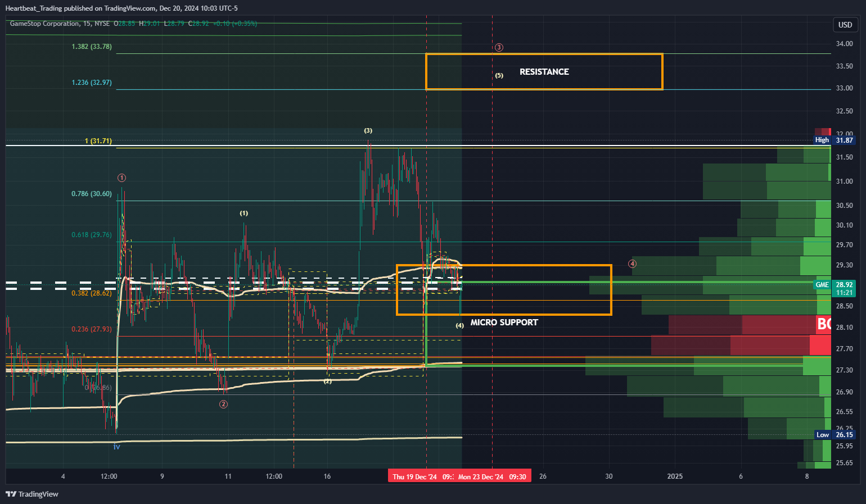This screenshot has width=866, height=504.
Task: Click the 32.50 price axis label
Action: [x=844, y=111]
